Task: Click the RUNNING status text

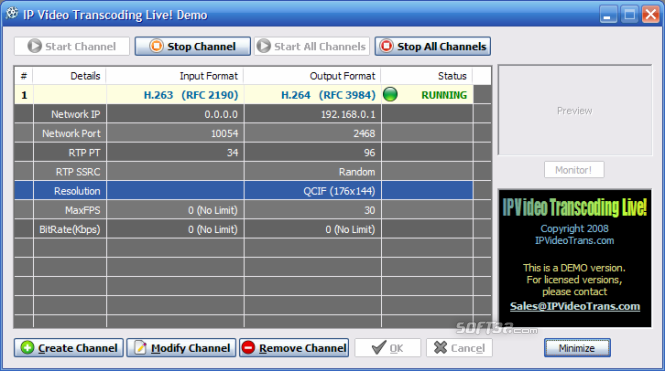Action: point(444,95)
